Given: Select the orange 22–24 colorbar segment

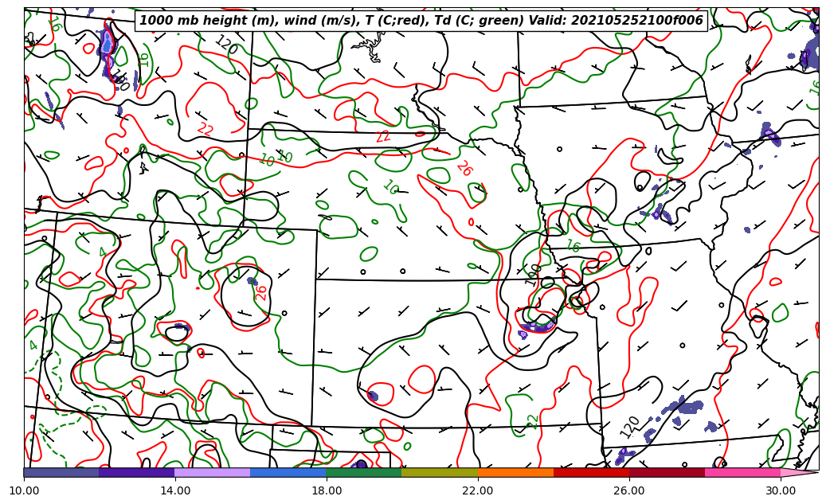Looking at the screenshot, I should pos(515,472).
